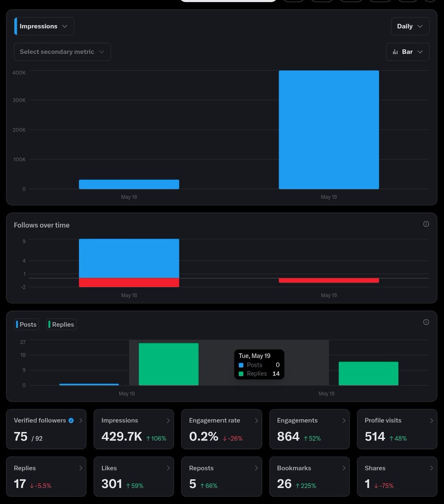Click the info icon on Posts and Replies chart
This screenshot has height=504, width=444.
[x=426, y=322]
